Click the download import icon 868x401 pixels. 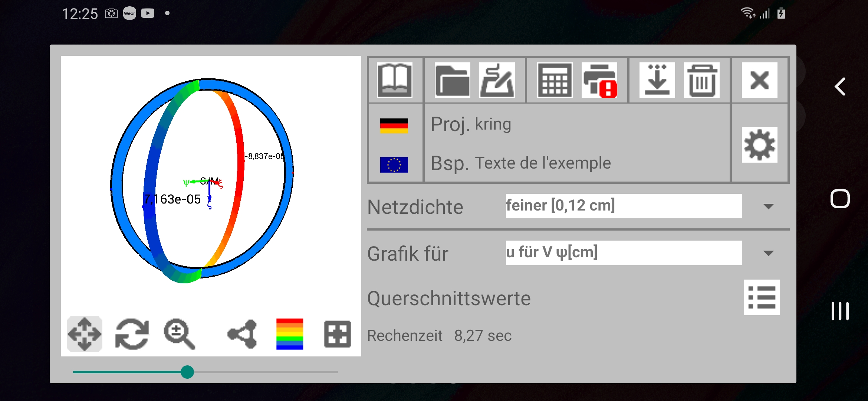tap(657, 80)
